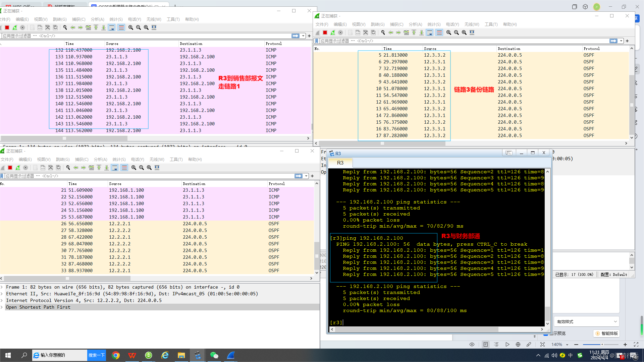Zoom in packet list in top-right Wireshark
This screenshot has height=362, width=644.
pos(449,33)
